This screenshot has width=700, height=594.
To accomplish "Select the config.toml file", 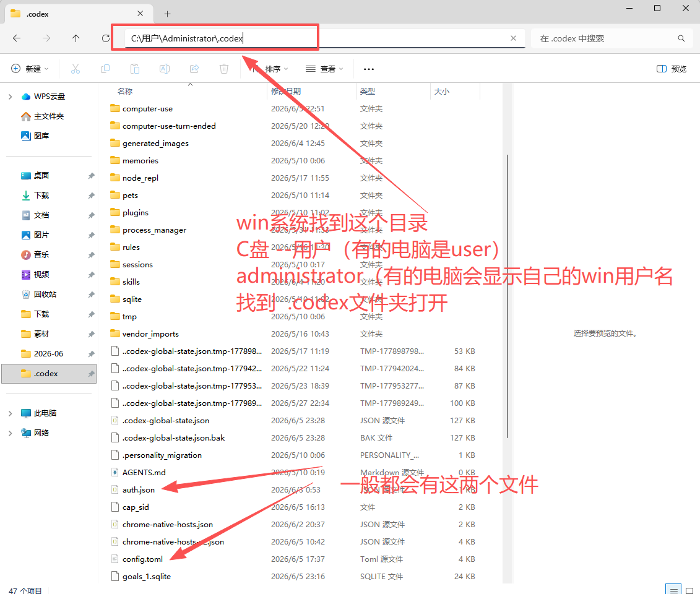I will 142,559.
